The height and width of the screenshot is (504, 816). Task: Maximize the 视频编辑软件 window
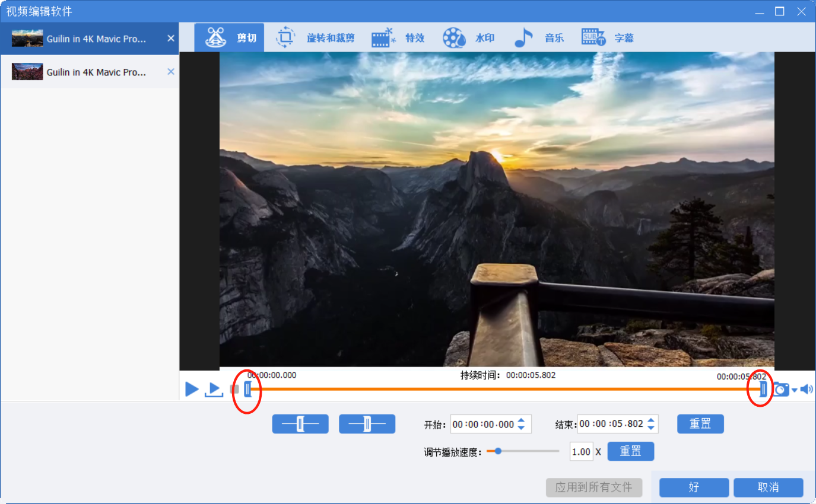pyautogui.click(x=780, y=11)
